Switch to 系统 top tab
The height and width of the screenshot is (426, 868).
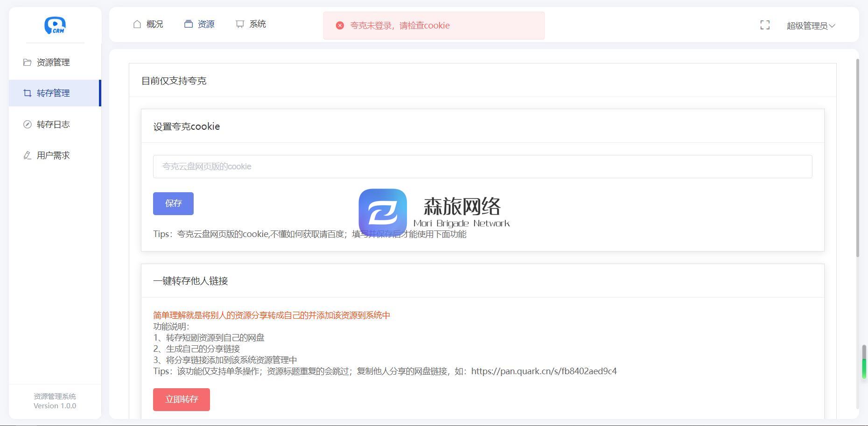[x=251, y=24]
